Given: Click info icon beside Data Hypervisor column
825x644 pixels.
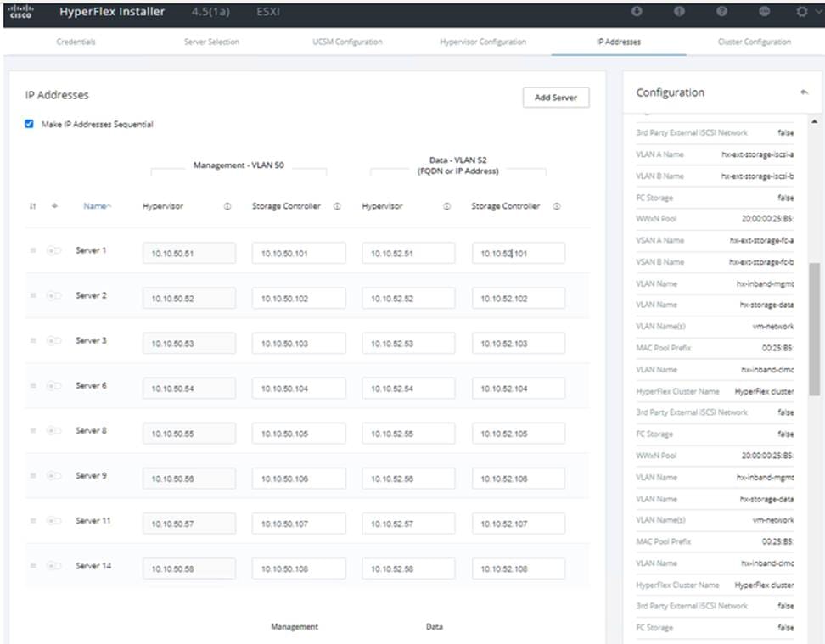Looking at the screenshot, I should tap(446, 206).
